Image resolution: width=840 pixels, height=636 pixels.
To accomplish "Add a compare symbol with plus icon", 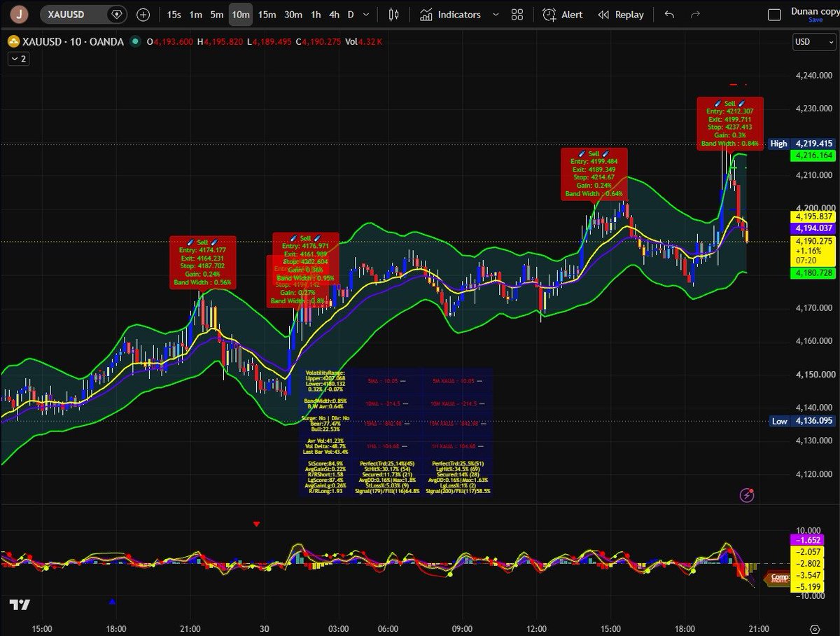I will 143,14.
